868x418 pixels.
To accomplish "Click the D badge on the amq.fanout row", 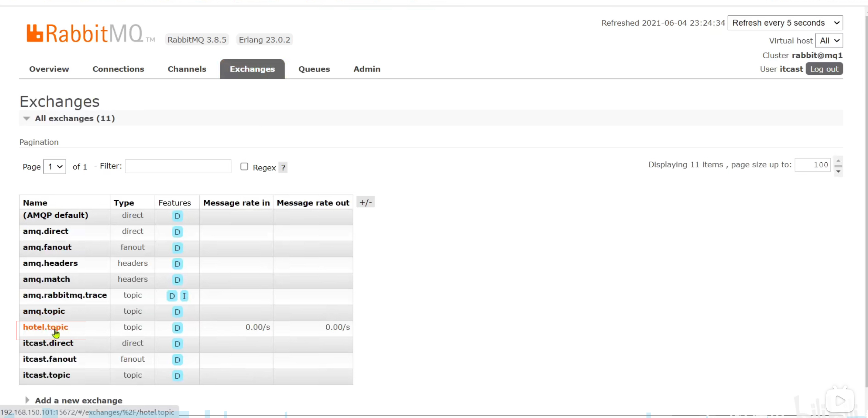I will pyautogui.click(x=177, y=248).
